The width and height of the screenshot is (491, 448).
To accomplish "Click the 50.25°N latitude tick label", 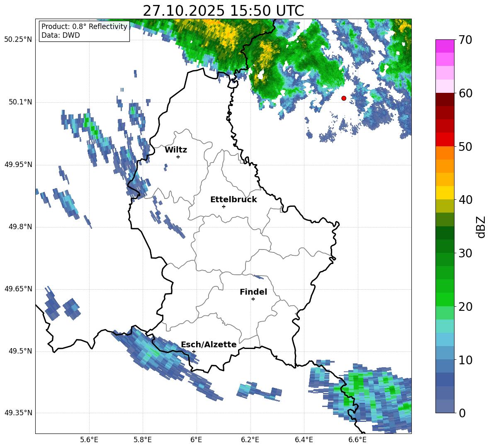I will [18, 40].
